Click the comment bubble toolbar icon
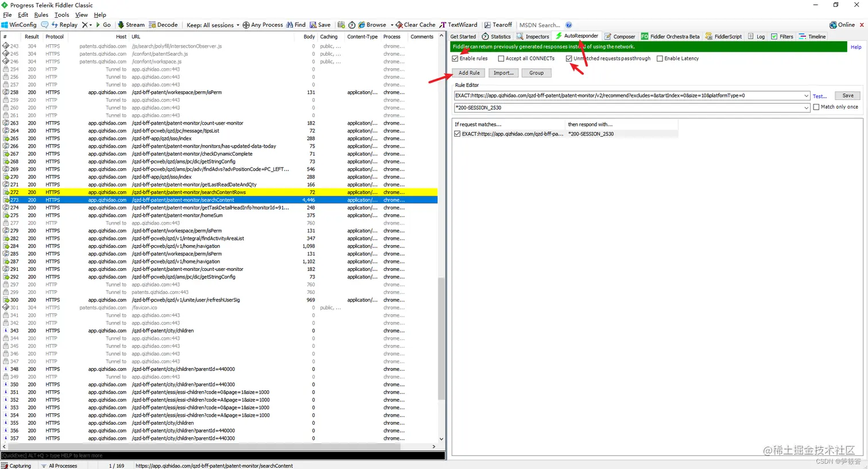 click(44, 25)
